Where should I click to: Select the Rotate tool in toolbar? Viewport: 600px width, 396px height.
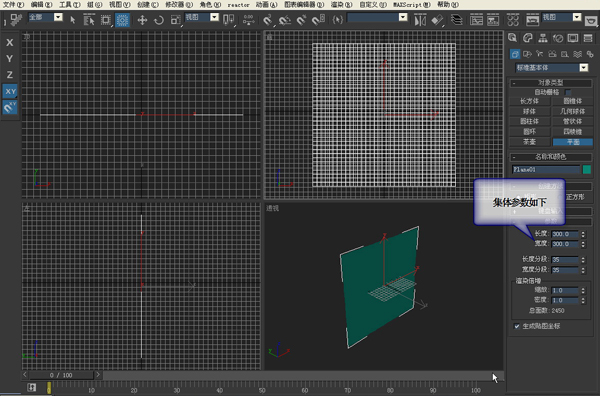(158, 20)
